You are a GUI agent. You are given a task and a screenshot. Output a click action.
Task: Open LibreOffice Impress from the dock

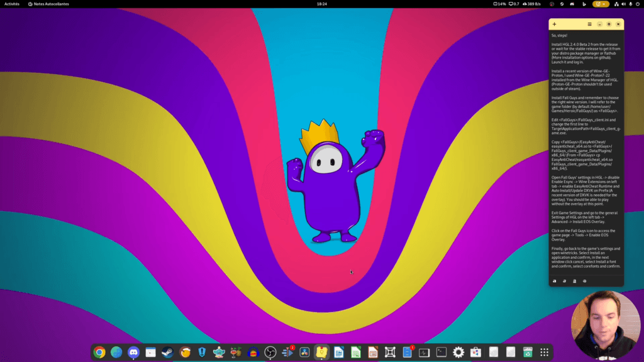pyautogui.click(x=373, y=352)
